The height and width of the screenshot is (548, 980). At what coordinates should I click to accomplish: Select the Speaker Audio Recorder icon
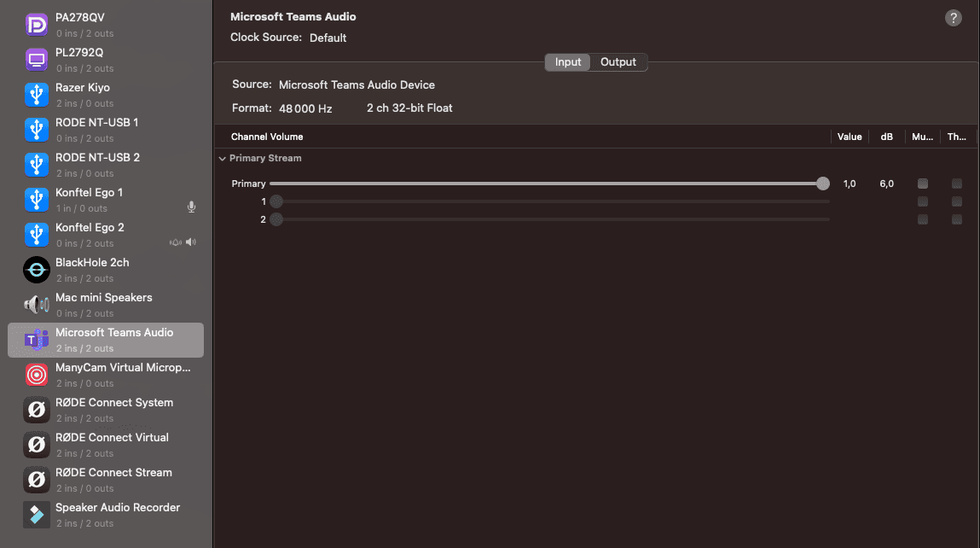point(37,515)
